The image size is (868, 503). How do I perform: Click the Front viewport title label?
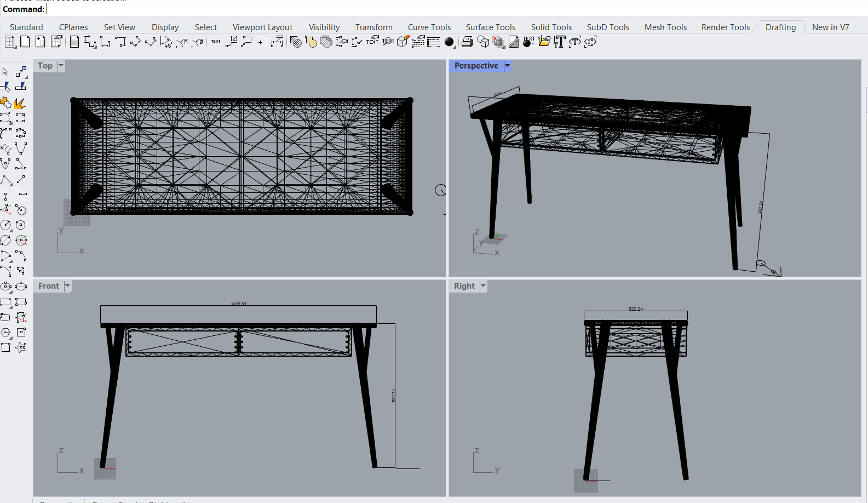(x=49, y=286)
